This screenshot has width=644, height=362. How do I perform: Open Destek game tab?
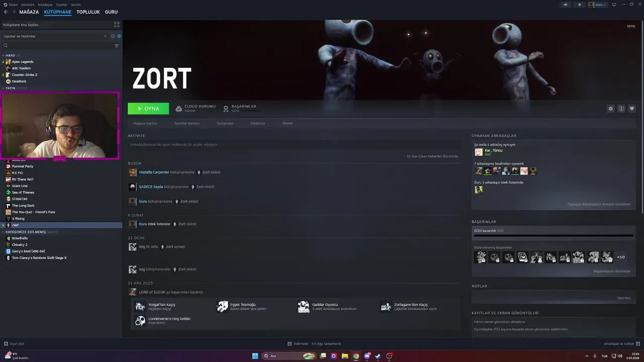(287, 123)
